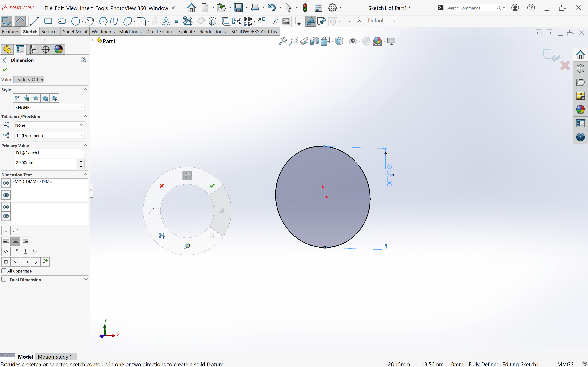Open the Style <NONE> dropdown
The width and height of the screenshot is (588, 367).
[49, 108]
